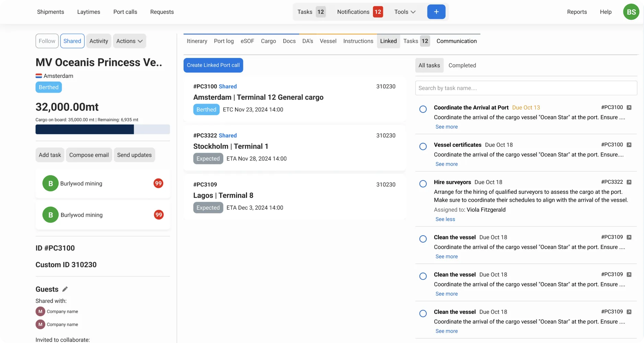Open the eSOF tab
644x343 pixels.
coord(247,41)
